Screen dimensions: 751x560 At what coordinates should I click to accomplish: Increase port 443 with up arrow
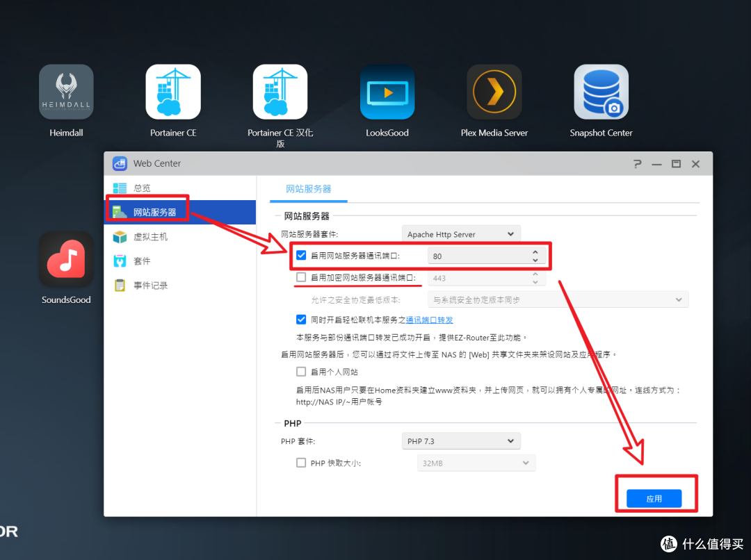point(535,274)
